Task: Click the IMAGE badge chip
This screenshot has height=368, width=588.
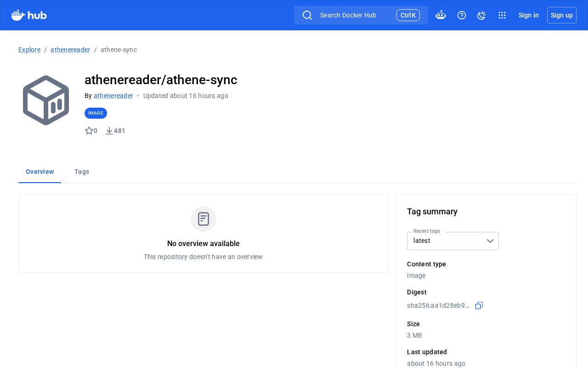Action: (96, 113)
